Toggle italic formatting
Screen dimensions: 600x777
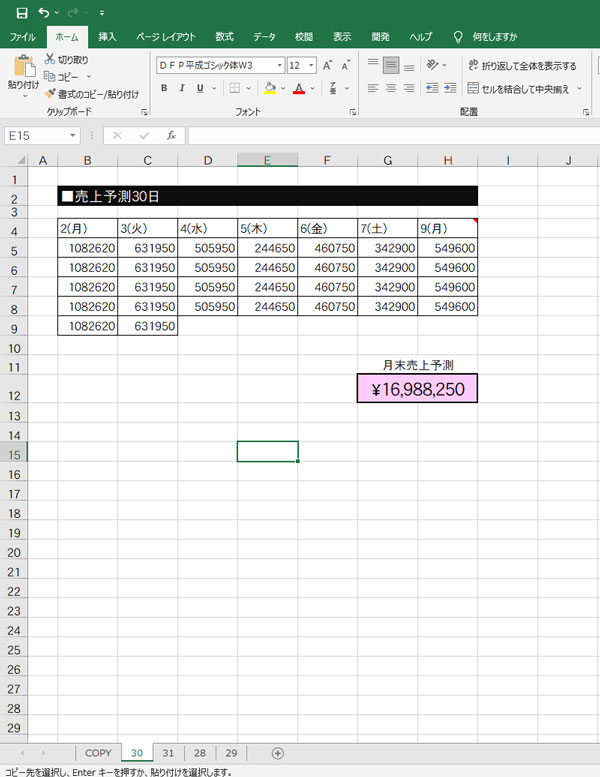[x=182, y=88]
